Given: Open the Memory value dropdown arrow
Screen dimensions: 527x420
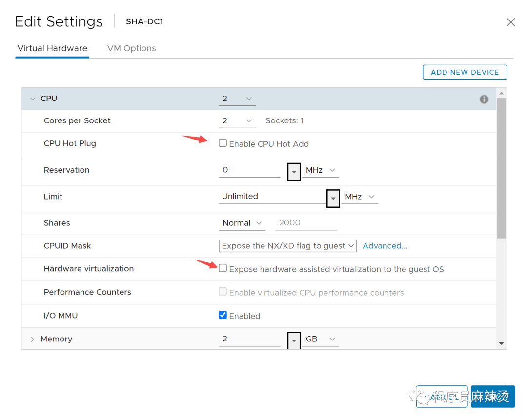Looking at the screenshot, I should 294,340.
